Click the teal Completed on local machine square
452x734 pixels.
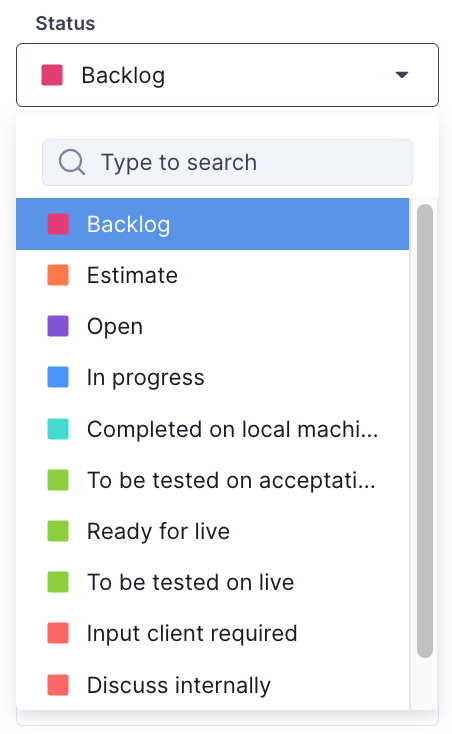pyautogui.click(x=58, y=429)
